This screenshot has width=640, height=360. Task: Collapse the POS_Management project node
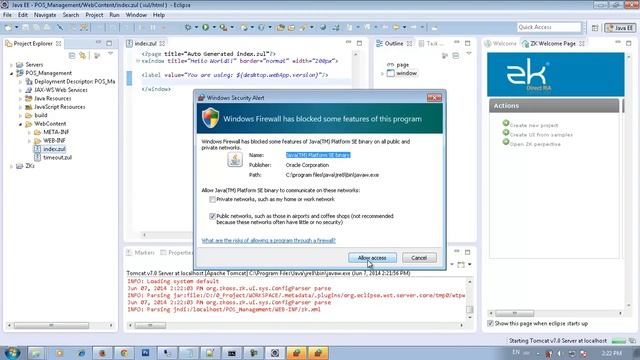coord(11,73)
